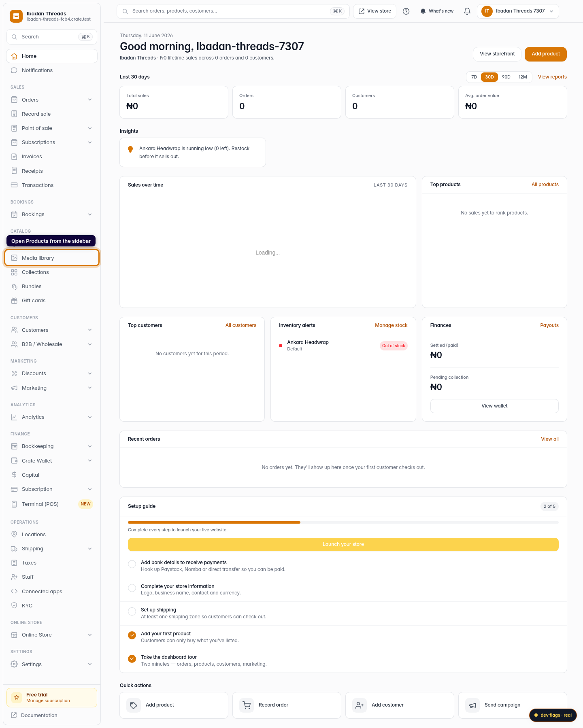
Task: Click the Transactions card icon
Action: point(14,185)
